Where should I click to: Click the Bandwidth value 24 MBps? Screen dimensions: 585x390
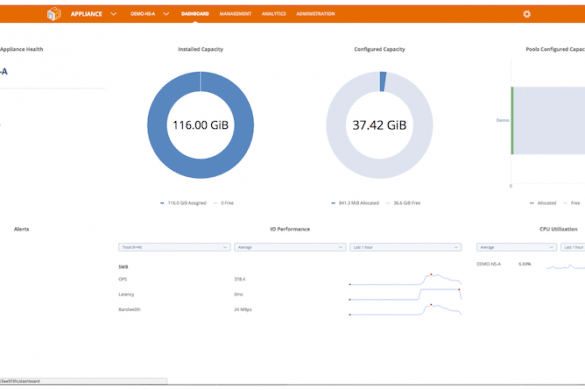coord(243,309)
